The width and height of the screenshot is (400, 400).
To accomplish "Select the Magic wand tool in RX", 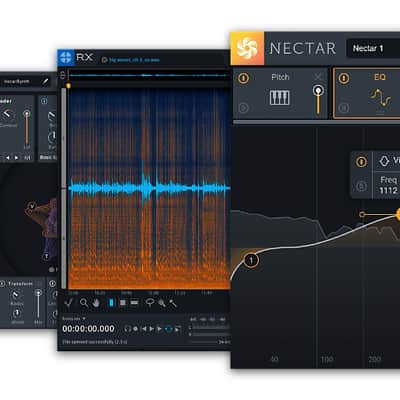I will [173, 303].
